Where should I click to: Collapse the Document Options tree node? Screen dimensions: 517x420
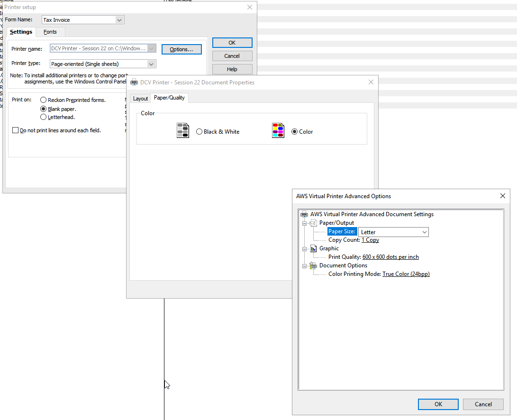pos(305,266)
